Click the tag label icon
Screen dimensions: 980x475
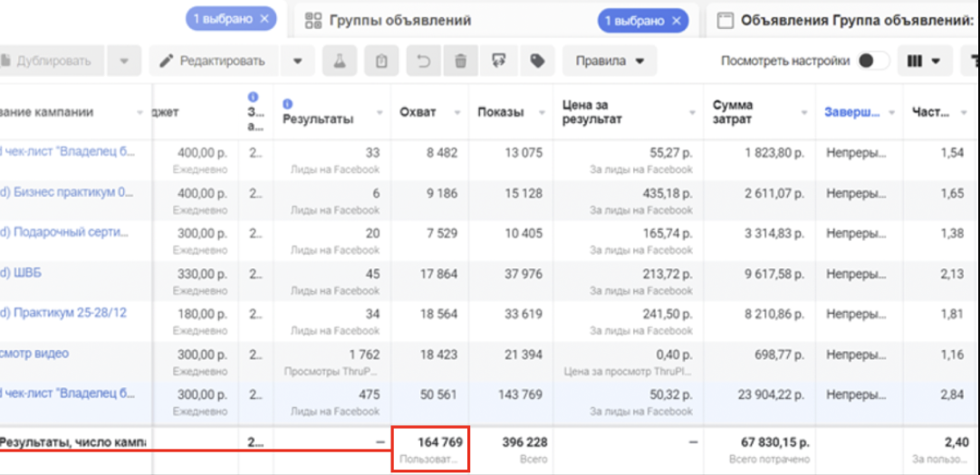pos(537,61)
